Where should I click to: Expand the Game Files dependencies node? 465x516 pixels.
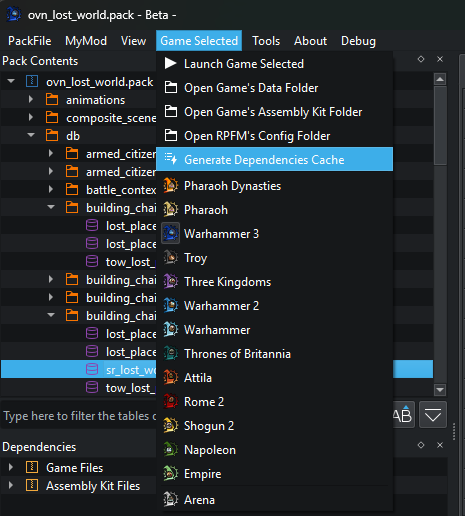point(11,467)
